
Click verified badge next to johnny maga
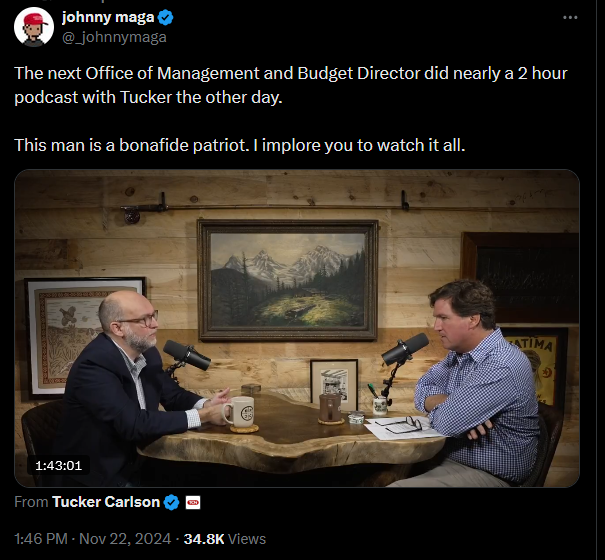pyautogui.click(x=166, y=18)
